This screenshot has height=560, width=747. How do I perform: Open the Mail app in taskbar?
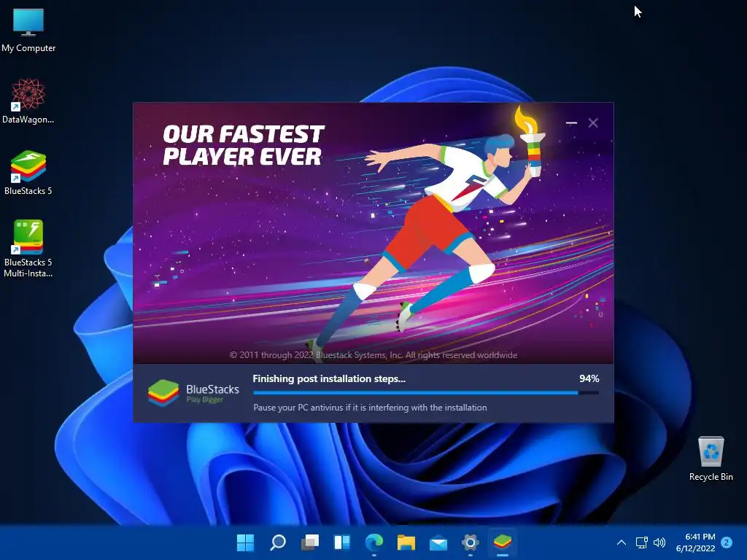438,542
